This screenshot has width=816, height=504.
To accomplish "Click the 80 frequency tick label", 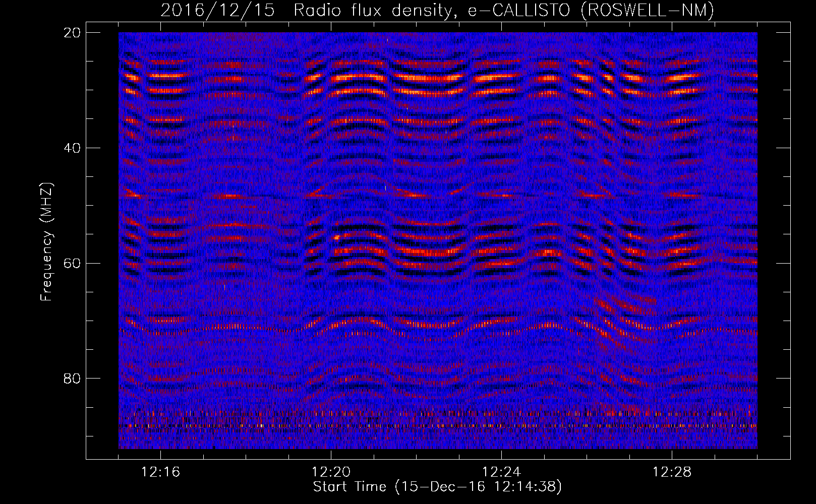I will coord(72,379).
